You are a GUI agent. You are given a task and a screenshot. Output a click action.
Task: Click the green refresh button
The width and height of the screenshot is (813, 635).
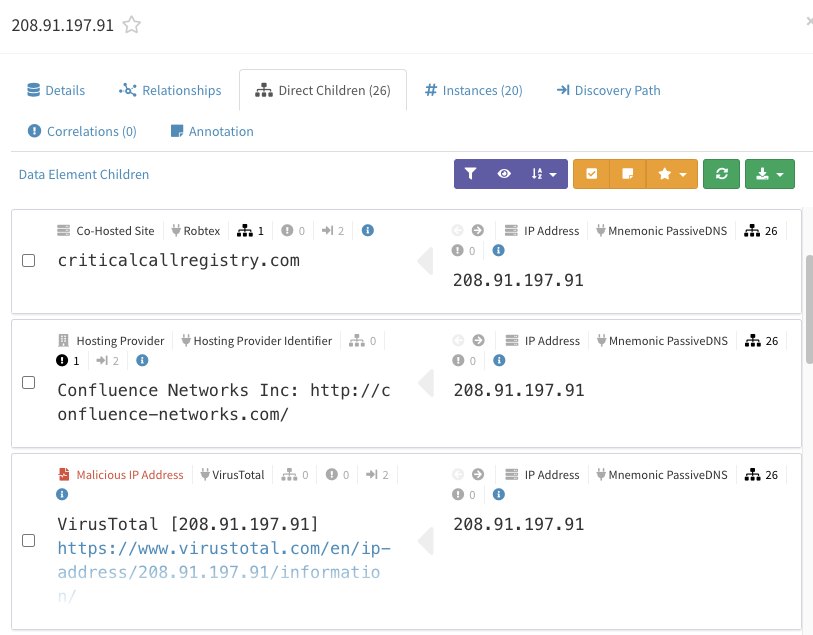[x=721, y=174]
